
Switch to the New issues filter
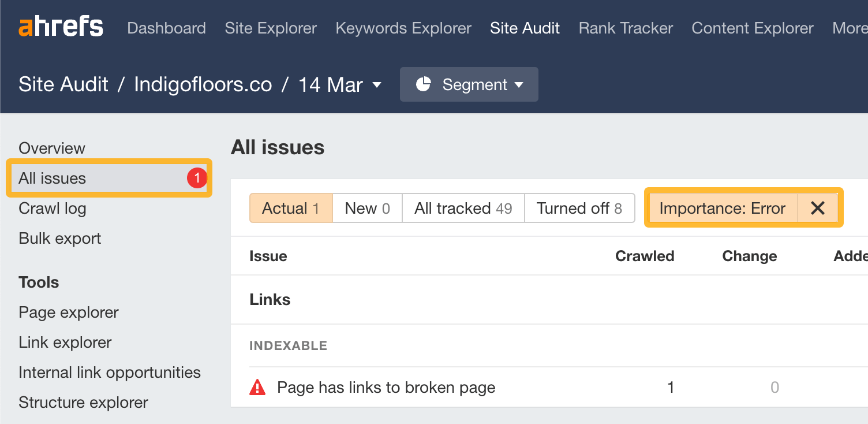(x=367, y=208)
